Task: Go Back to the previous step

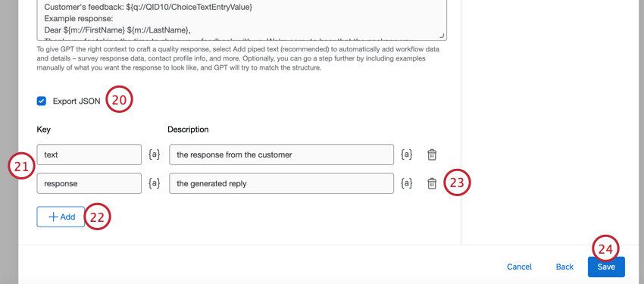Action: (x=564, y=267)
